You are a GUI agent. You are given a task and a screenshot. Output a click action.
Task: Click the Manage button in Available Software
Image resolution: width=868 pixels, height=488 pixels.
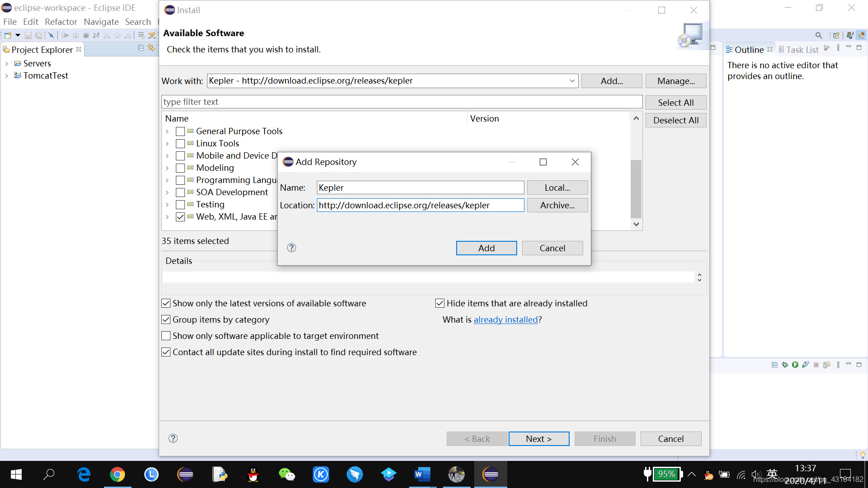[675, 81]
